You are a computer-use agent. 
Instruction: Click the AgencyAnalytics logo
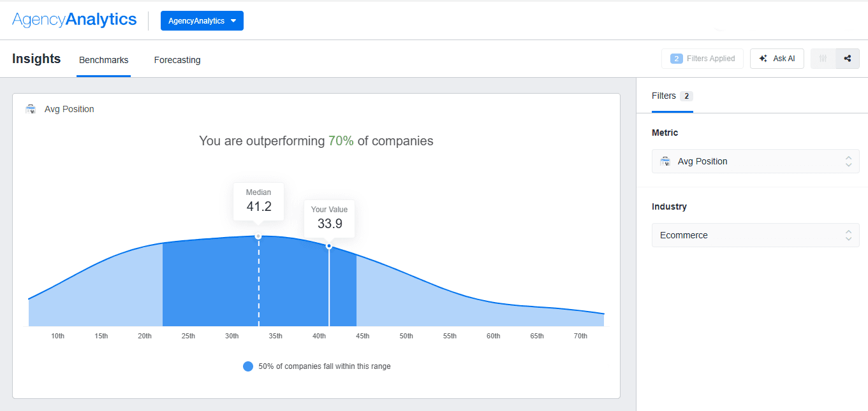point(74,20)
